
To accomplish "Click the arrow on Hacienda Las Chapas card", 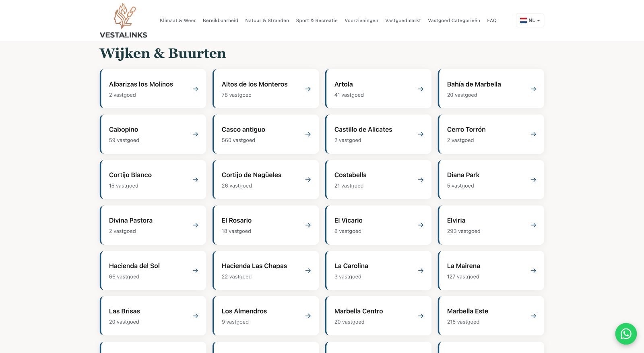I will tap(308, 270).
